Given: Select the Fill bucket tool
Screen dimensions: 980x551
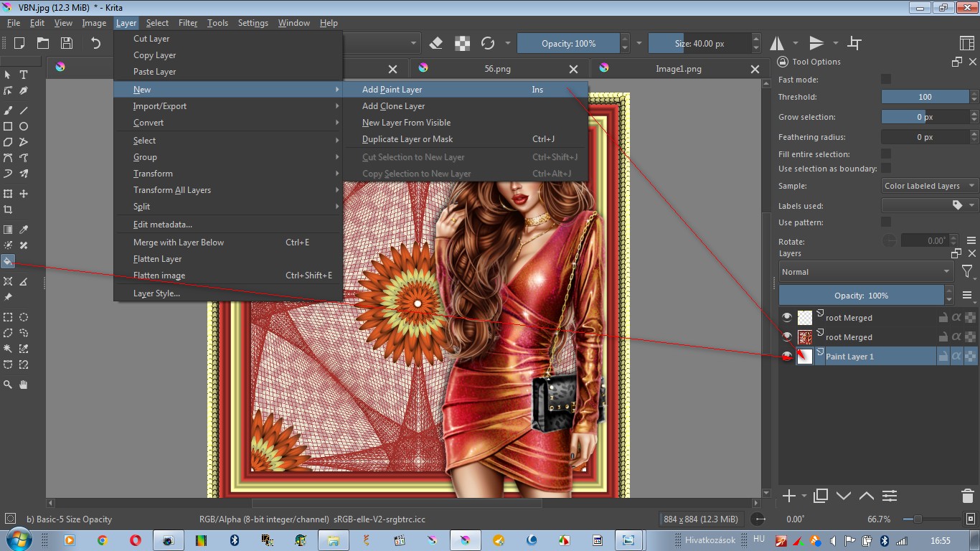Looking at the screenshot, I should [8, 261].
